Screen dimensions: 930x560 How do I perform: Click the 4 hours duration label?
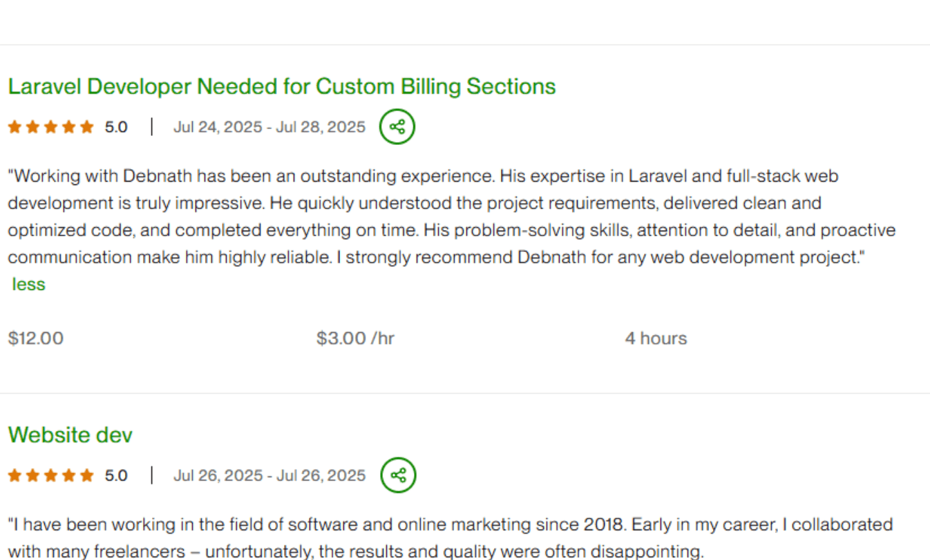pos(655,338)
